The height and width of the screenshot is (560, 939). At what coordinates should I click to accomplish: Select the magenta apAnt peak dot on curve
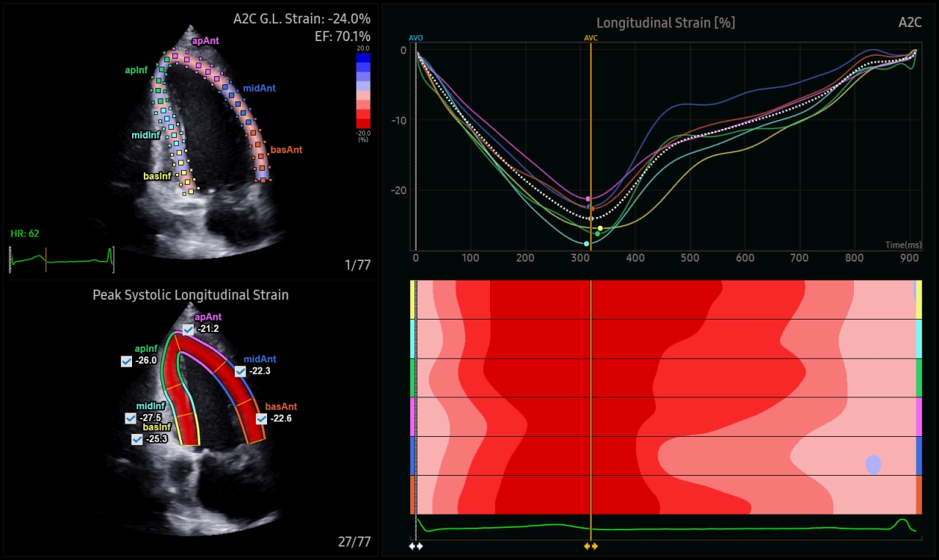[x=588, y=199]
